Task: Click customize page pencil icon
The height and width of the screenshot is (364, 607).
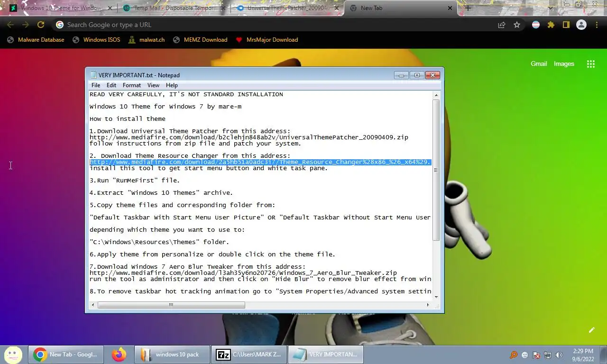Action: coord(592,330)
